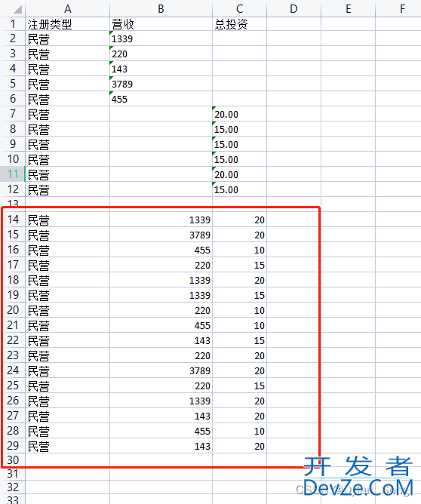Select cell C25 containing 15
Viewport: 421px width, 504px height.
pos(239,386)
